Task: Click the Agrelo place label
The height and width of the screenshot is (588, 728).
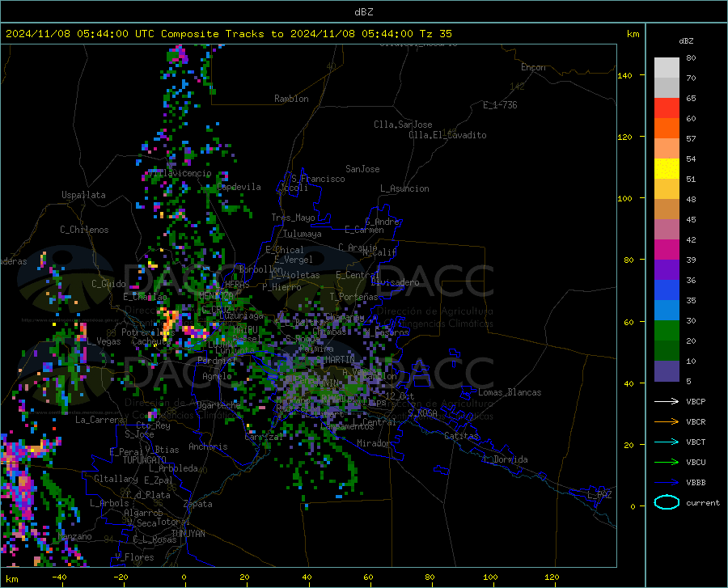Action: point(217,376)
